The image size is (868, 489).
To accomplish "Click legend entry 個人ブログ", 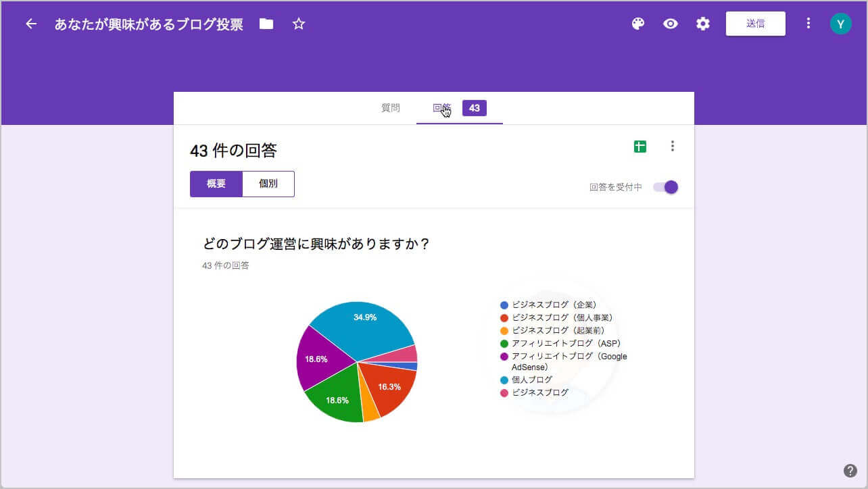I will 532,380.
